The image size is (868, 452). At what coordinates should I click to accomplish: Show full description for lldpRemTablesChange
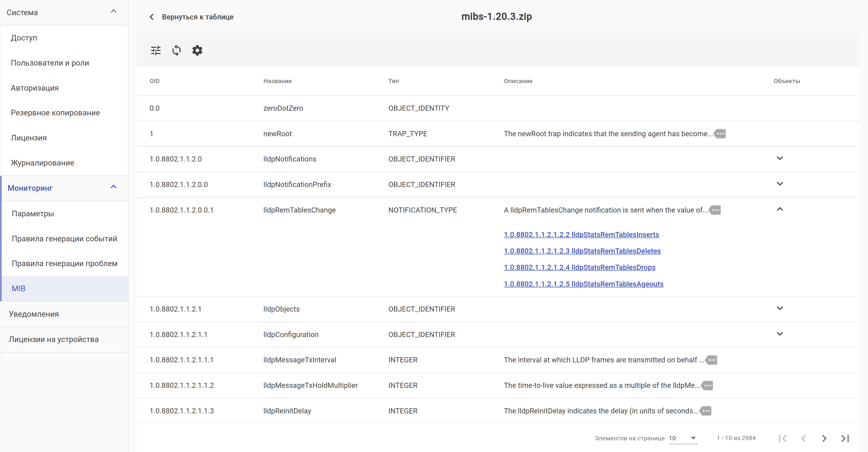point(715,210)
